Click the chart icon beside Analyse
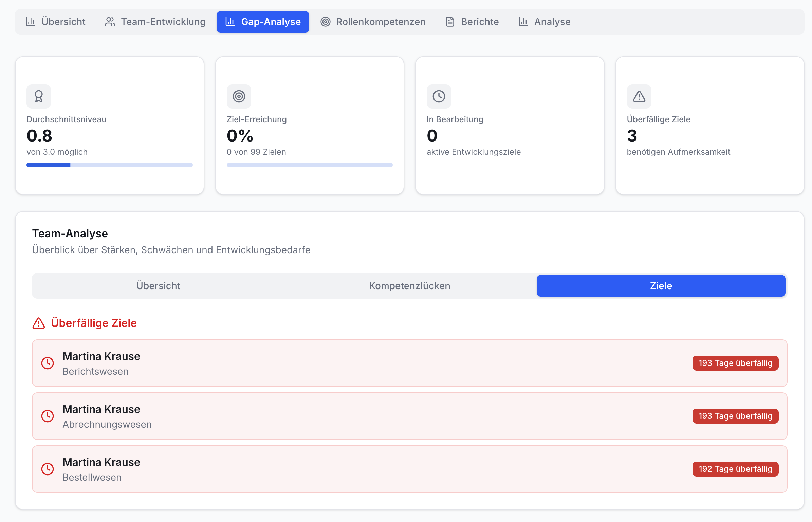The image size is (812, 522). [523, 22]
